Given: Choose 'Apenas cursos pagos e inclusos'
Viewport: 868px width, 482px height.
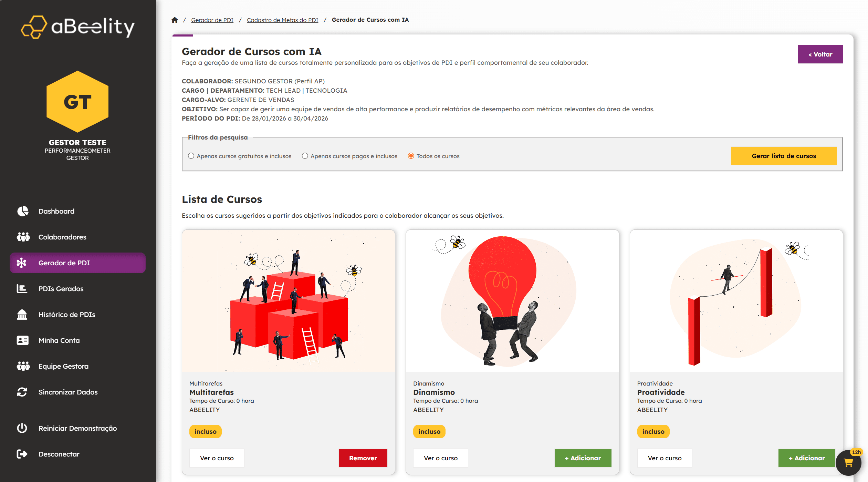Looking at the screenshot, I should (305, 156).
